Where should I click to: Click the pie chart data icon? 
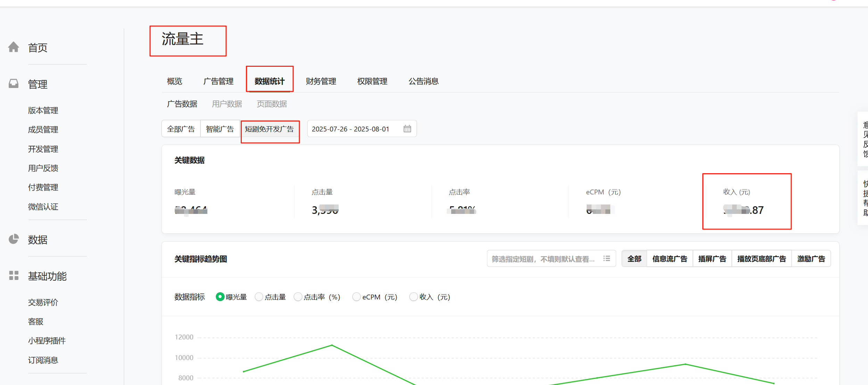click(x=14, y=239)
